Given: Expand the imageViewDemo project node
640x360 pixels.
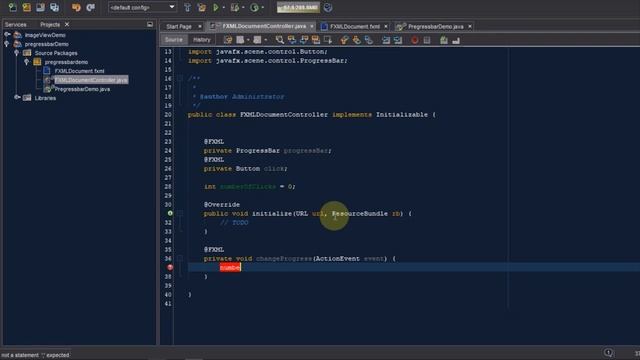Looking at the screenshot, I should [x=7, y=35].
